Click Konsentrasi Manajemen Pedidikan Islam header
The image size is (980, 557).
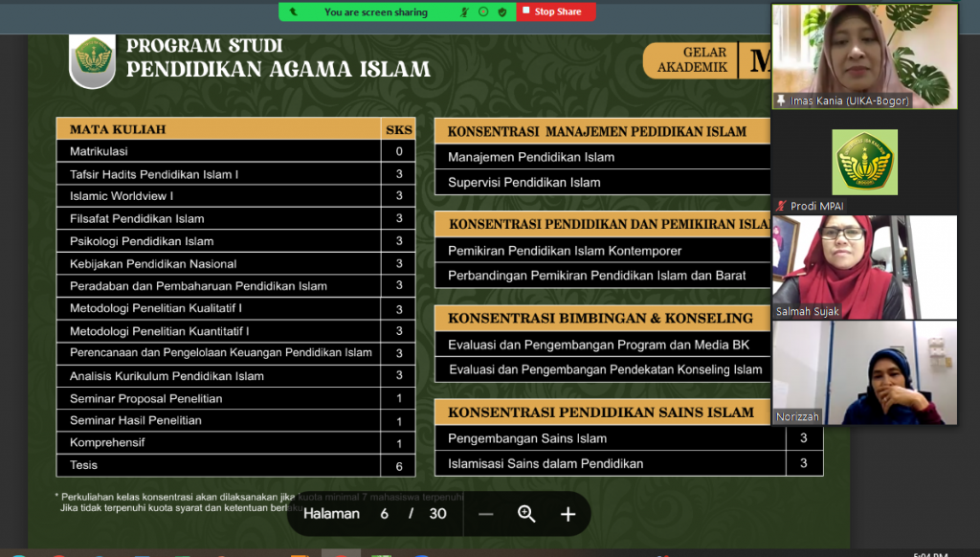click(603, 131)
